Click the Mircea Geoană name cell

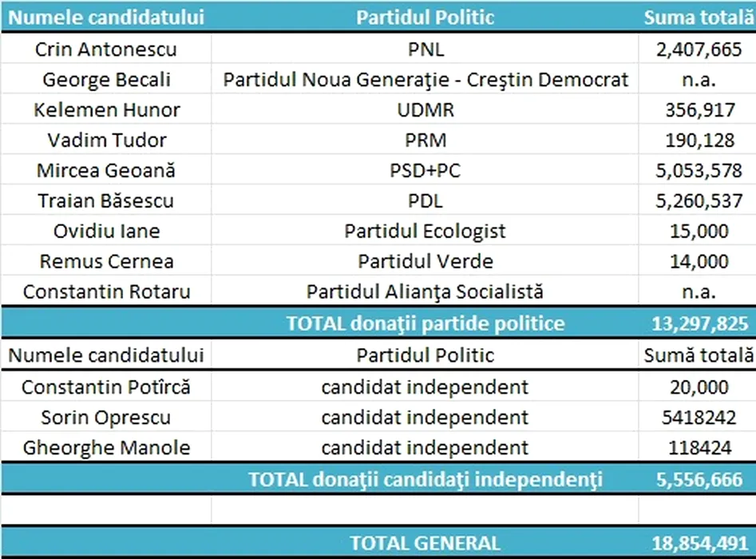point(106,171)
